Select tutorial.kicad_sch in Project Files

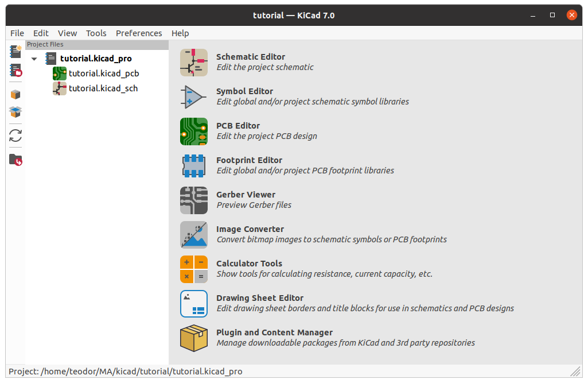tap(103, 88)
